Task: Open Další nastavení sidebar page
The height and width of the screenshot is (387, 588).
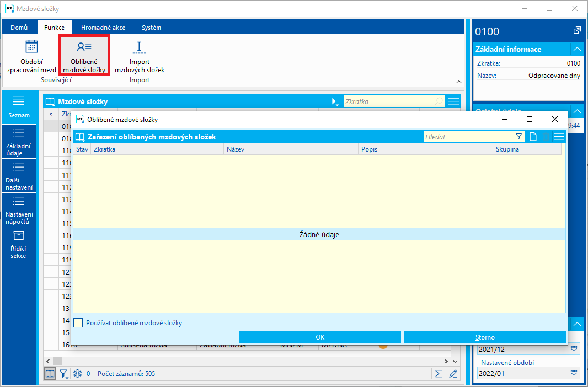Action: 19,176
